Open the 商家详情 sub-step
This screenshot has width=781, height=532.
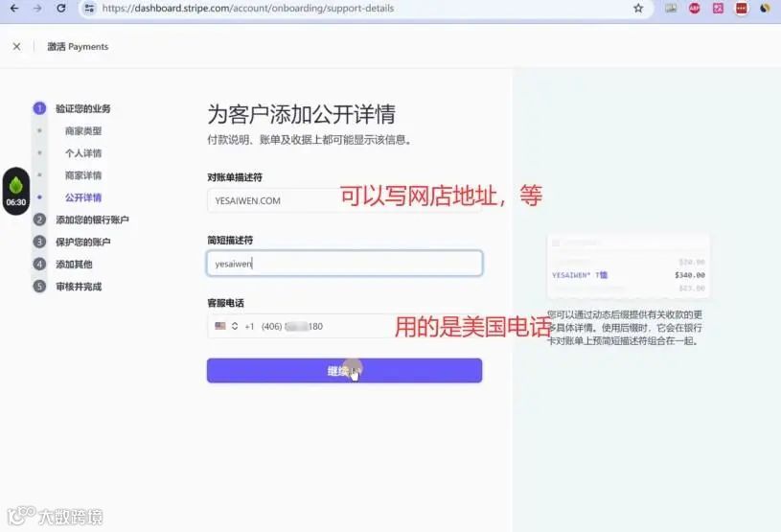click(82, 175)
